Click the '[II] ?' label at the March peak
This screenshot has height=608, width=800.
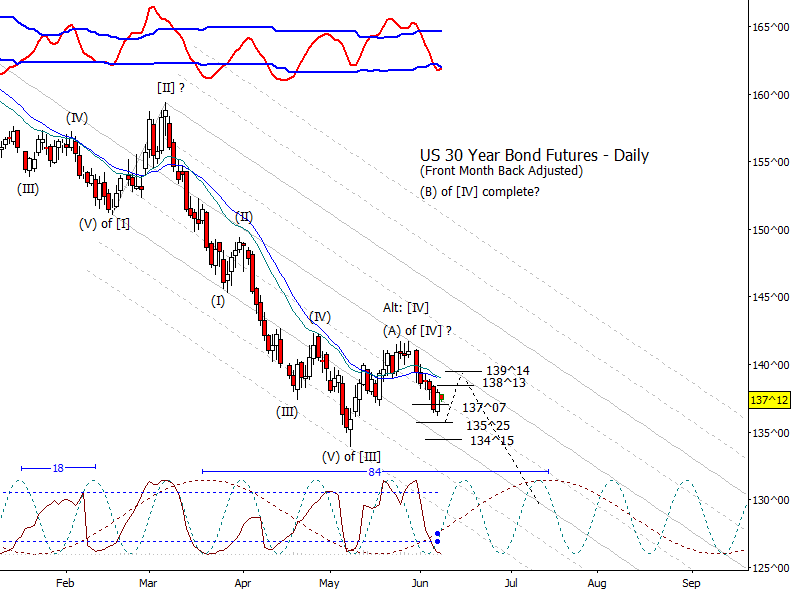coord(171,88)
